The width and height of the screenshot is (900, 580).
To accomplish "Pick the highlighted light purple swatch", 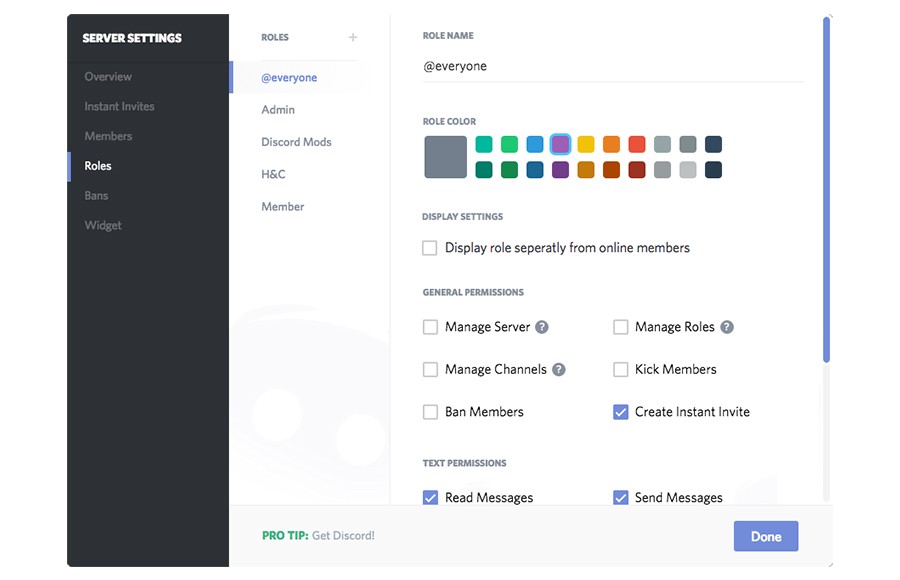I will (x=560, y=144).
